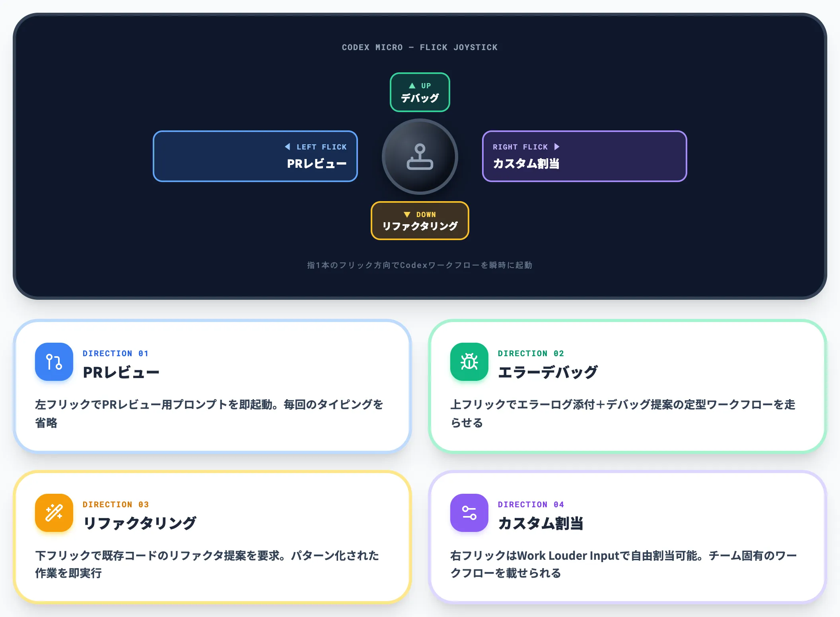
Task: Click the joystick icon in the center
Action: tap(420, 157)
